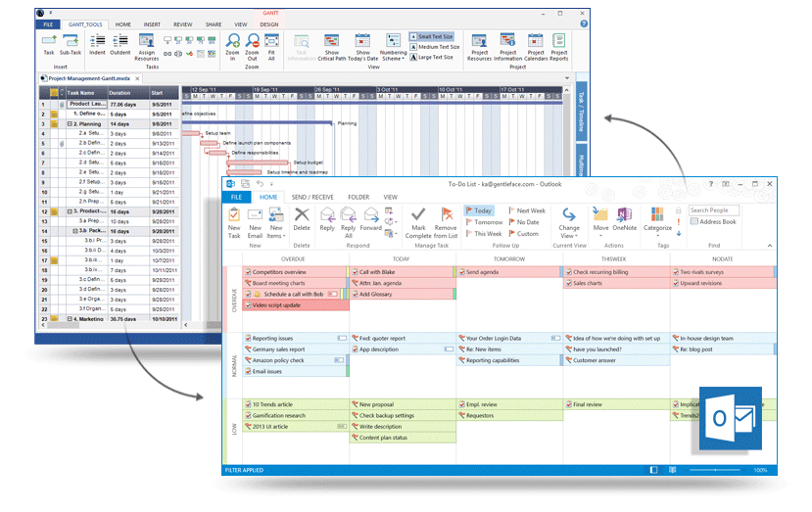Tick checkbox of Competitors overview task
This screenshot has width=812, height=512.
pyautogui.click(x=248, y=272)
